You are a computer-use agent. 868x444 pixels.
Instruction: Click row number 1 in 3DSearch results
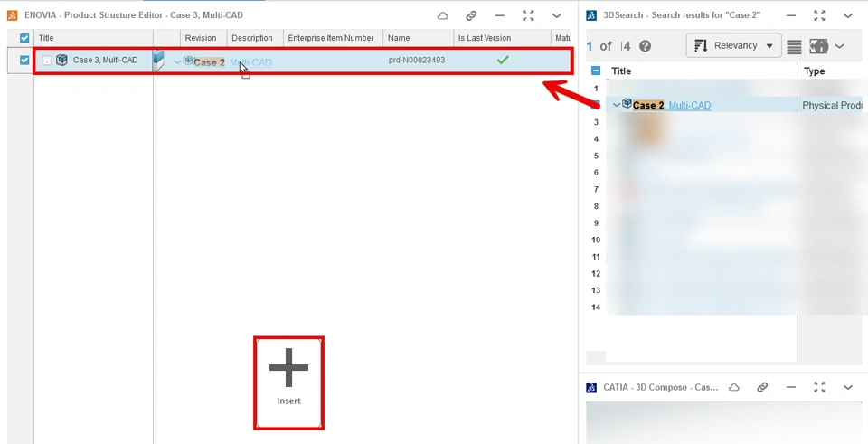tap(596, 89)
